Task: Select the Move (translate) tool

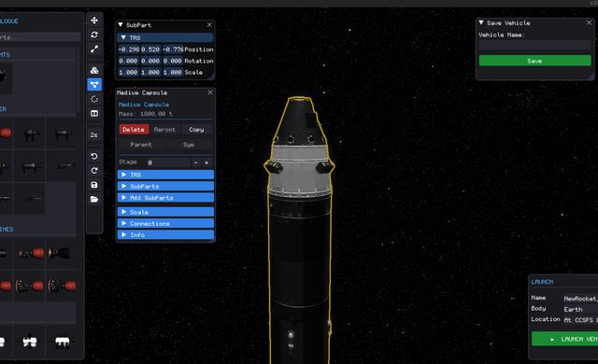Action: [94, 21]
